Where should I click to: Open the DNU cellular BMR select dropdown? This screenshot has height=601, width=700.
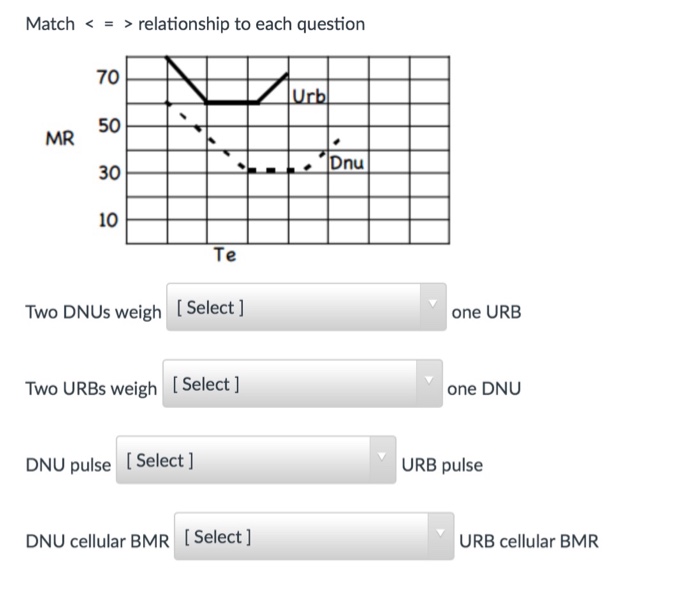[x=313, y=537]
